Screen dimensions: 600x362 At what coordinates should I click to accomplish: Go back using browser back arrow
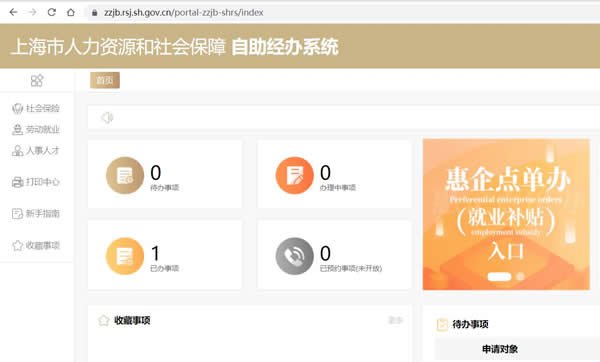pyautogui.click(x=13, y=12)
